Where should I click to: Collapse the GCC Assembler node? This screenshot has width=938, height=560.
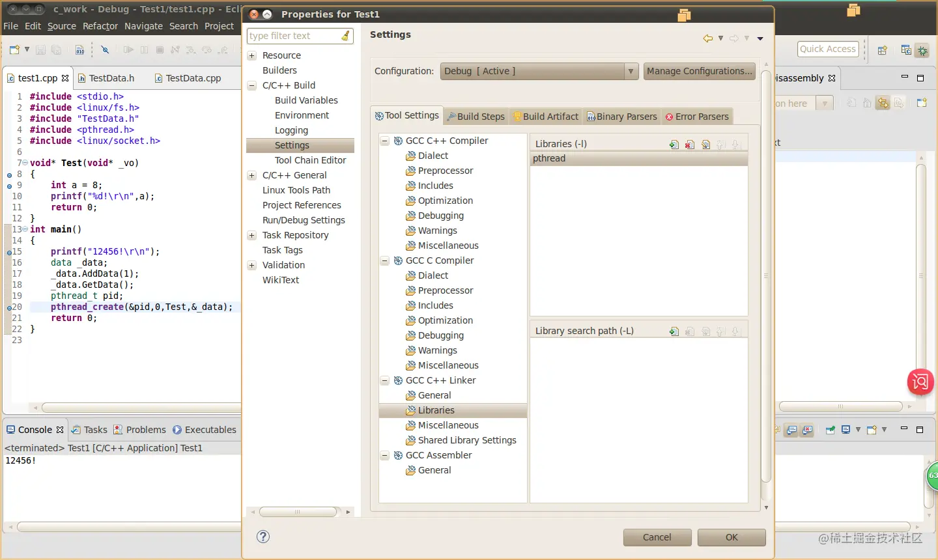tap(385, 456)
